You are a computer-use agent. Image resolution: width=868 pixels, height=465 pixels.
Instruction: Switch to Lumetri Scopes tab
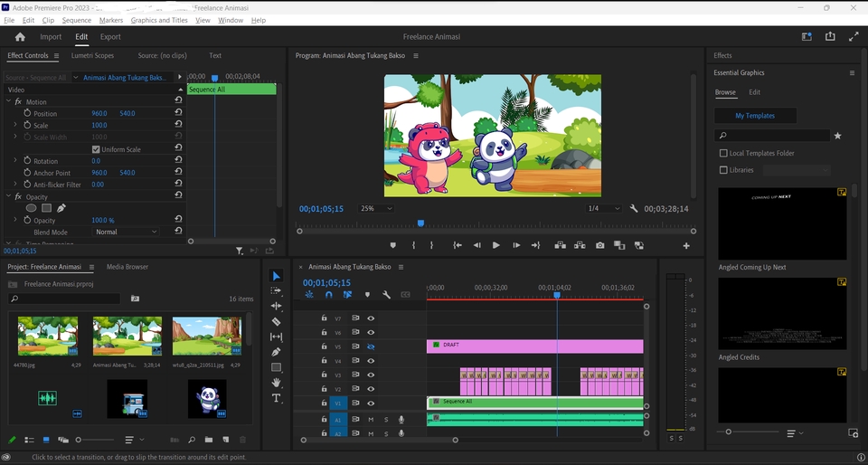tap(92, 56)
